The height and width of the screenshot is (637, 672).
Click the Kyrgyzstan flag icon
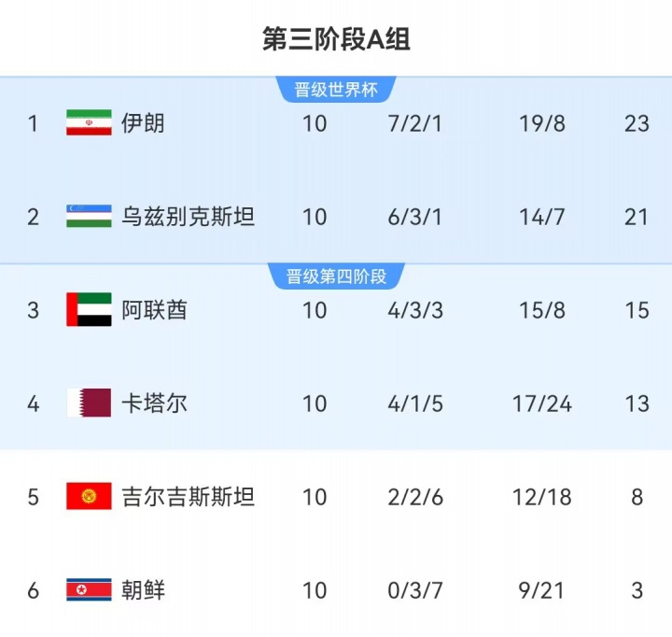[x=89, y=497]
